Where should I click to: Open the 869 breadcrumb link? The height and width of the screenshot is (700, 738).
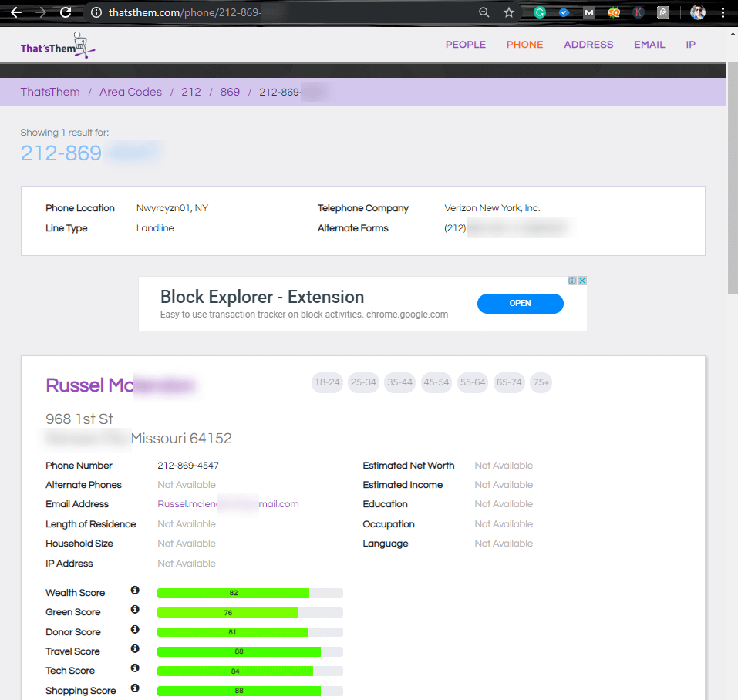click(230, 92)
